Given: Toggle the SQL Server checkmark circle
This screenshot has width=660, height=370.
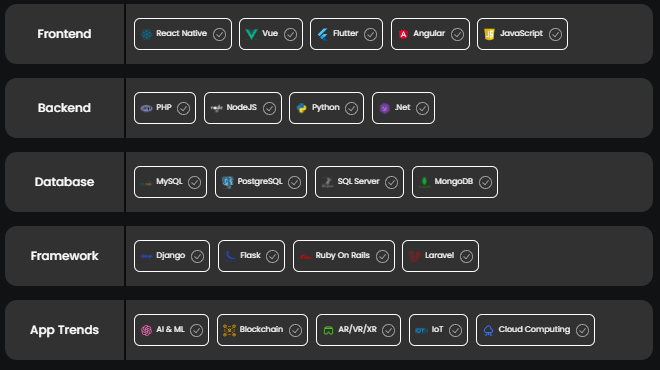Looking at the screenshot, I should tap(391, 183).
